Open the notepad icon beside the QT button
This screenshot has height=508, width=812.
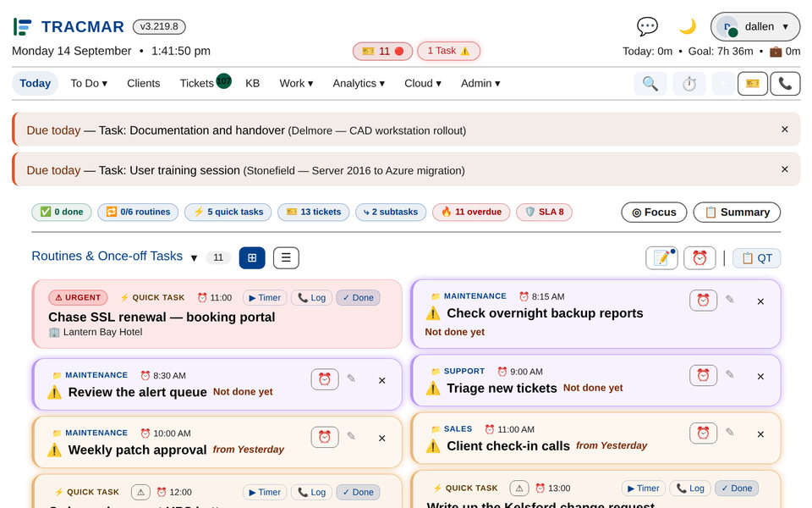(x=661, y=257)
